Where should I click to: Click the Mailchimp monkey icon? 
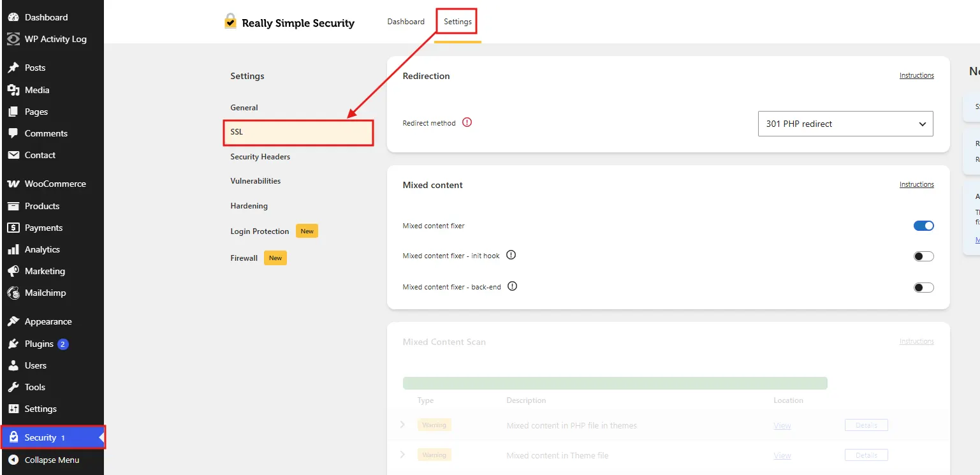tap(13, 293)
